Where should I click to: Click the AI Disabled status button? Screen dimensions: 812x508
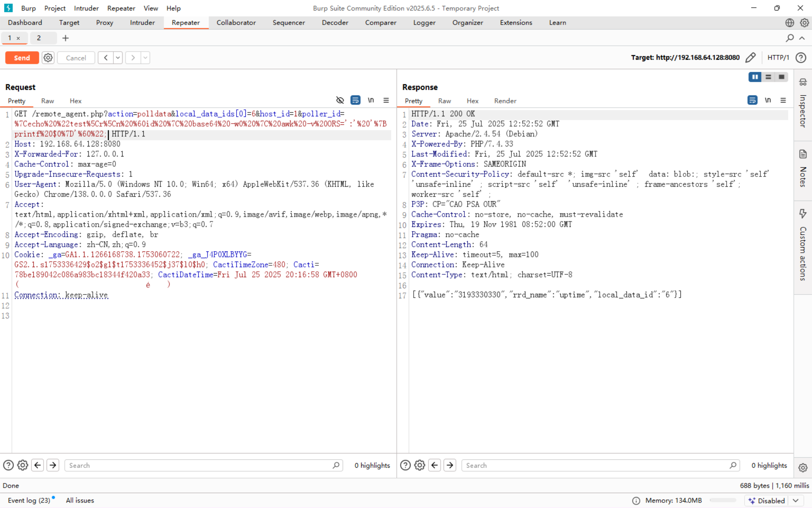point(766,500)
